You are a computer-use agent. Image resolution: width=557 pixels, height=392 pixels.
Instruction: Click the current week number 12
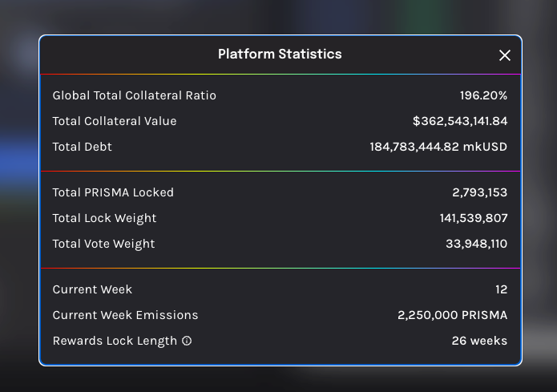[501, 289]
